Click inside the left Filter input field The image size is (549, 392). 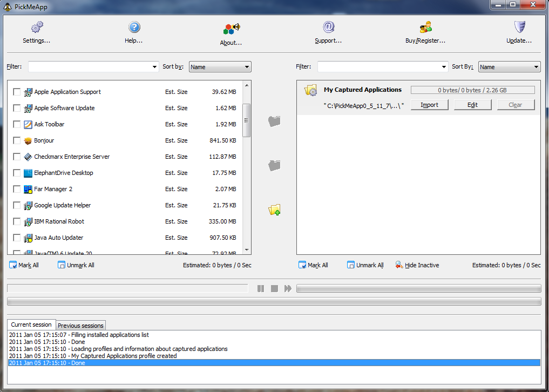pyautogui.click(x=90, y=67)
